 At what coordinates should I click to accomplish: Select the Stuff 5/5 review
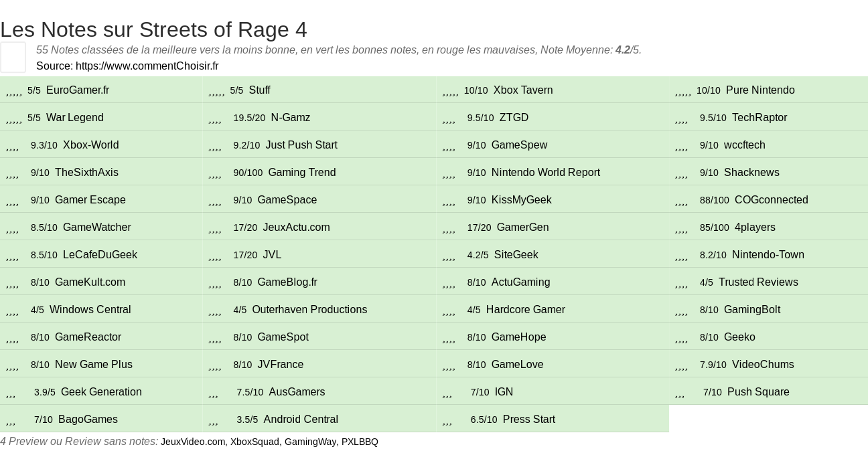pyautogui.click(x=319, y=90)
